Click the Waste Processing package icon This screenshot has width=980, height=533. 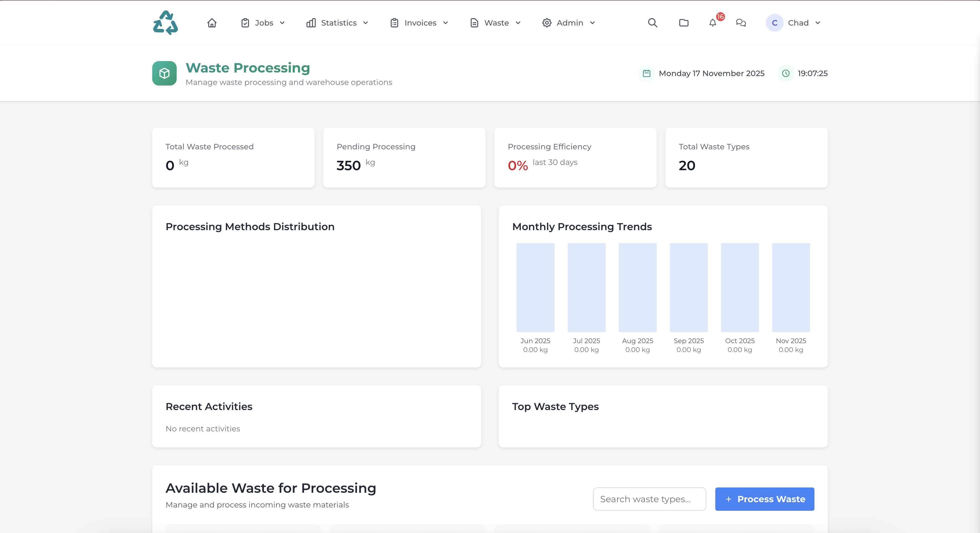click(164, 73)
